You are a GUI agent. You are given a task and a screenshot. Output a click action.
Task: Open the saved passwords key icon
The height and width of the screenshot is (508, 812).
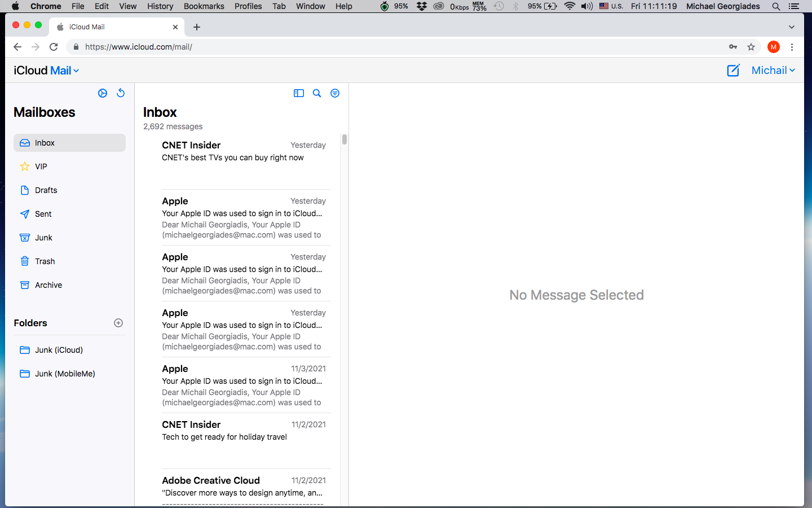click(x=733, y=47)
